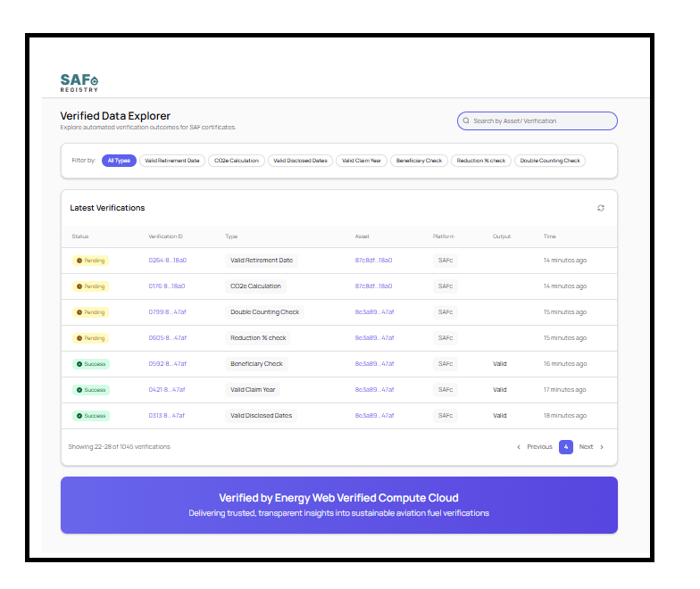
Task: Filter by Valid Disclosed Dates
Action: point(300,161)
